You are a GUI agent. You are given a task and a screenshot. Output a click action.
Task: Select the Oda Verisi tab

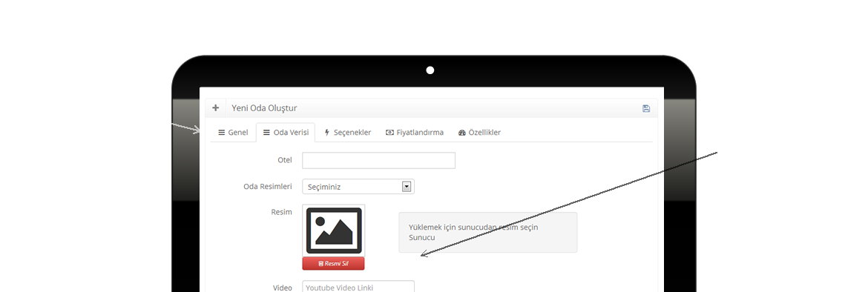click(x=286, y=132)
